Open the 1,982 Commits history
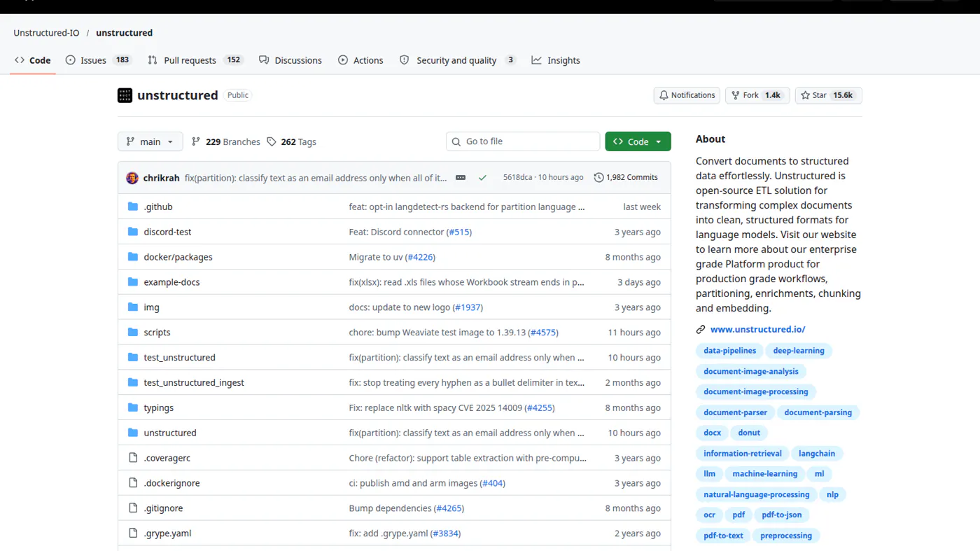The width and height of the screenshot is (980, 551). [x=626, y=178]
